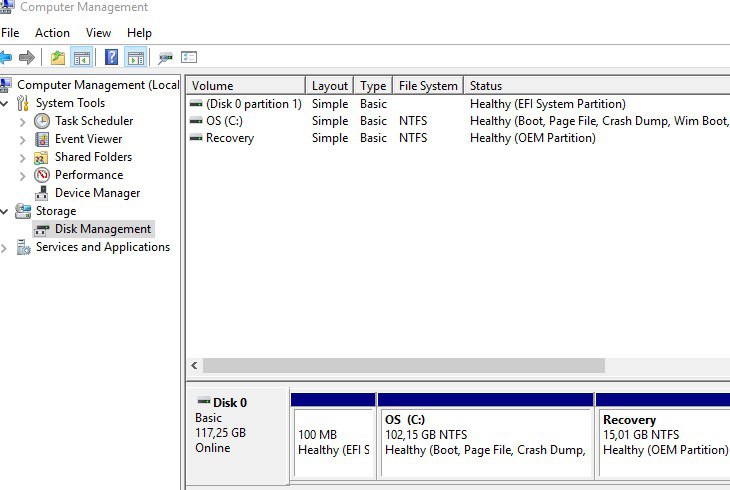
Task: Click 'Healthy (OEM Partition)' status cell in list
Action: click(x=533, y=138)
